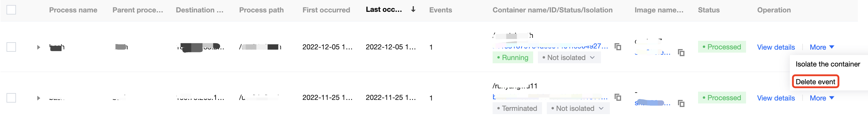Choose Isolate the container from the menu
868x120 pixels.
pyautogui.click(x=827, y=64)
